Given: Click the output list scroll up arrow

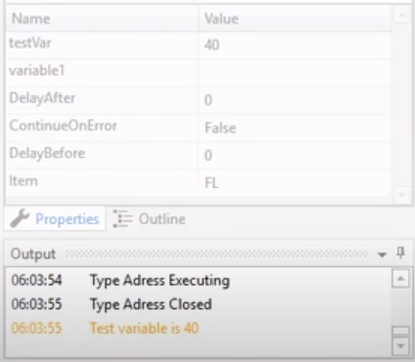Looking at the screenshot, I should click(400, 279).
